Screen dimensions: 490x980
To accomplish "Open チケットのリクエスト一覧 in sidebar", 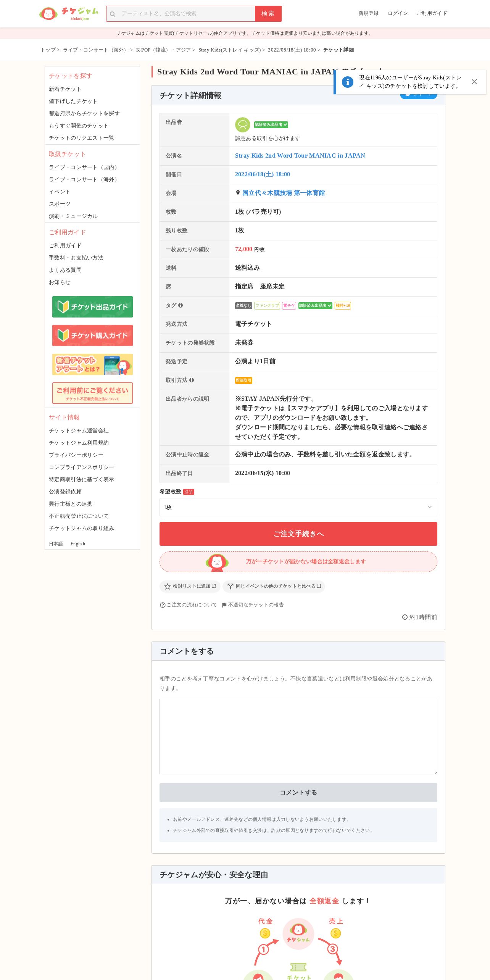I will (81, 138).
